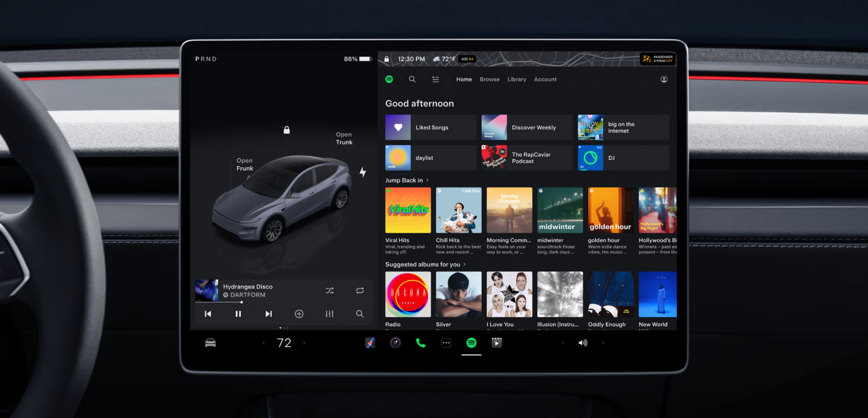Open the Radio album cover

(408, 294)
